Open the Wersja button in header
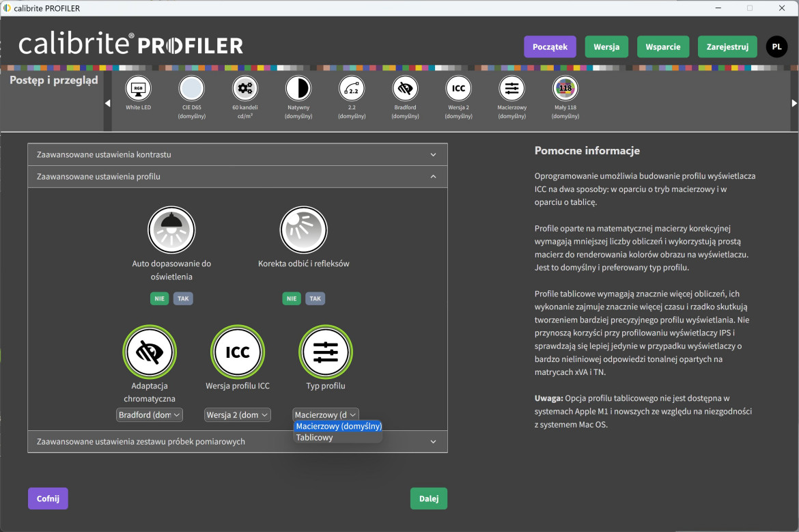Screen dimensions: 799x532 pos(606,47)
